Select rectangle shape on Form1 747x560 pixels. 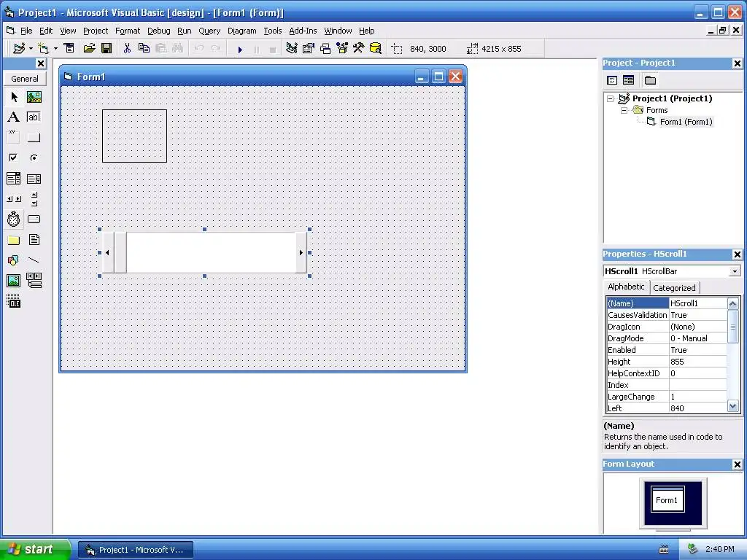(x=134, y=136)
